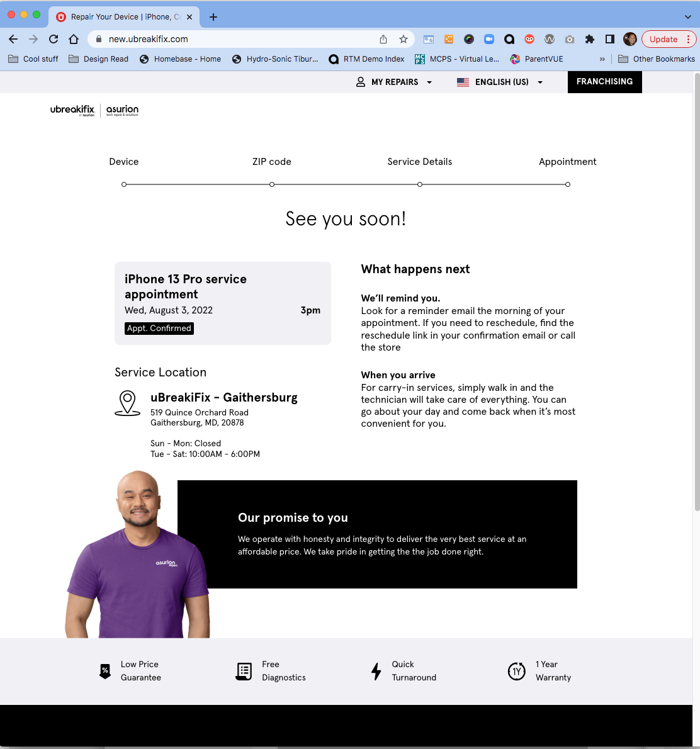This screenshot has height=749, width=700.
Task: Click the Service Details step label
Action: (419, 162)
